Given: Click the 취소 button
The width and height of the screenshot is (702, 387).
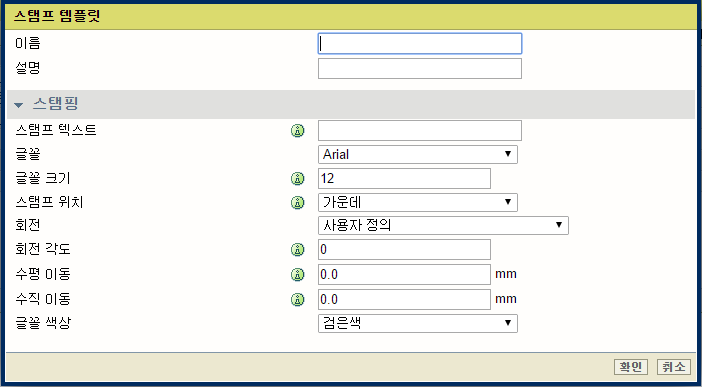Looking at the screenshot, I should (x=674, y=367).
